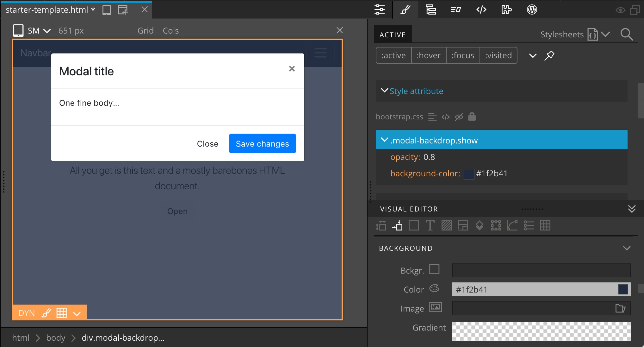Select the Position section icon in visual editor

click(x=397, y=226)
